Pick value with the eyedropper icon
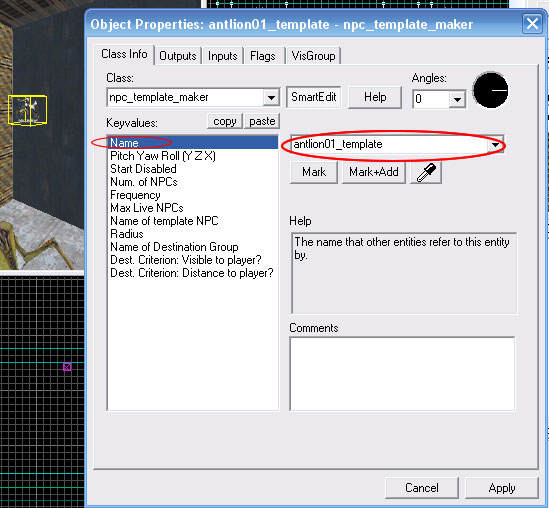 (426, 172)
